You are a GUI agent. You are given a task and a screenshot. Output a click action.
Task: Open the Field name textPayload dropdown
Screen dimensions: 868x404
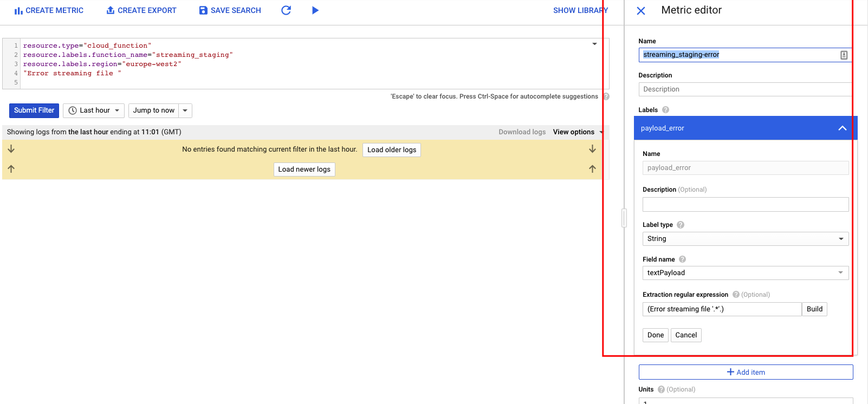click(x=745, y=273)
